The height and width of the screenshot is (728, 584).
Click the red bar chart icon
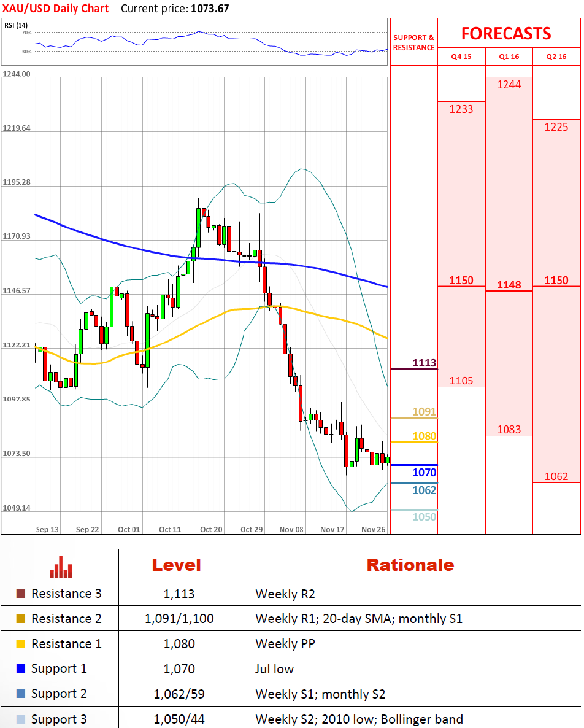(61, 567)
